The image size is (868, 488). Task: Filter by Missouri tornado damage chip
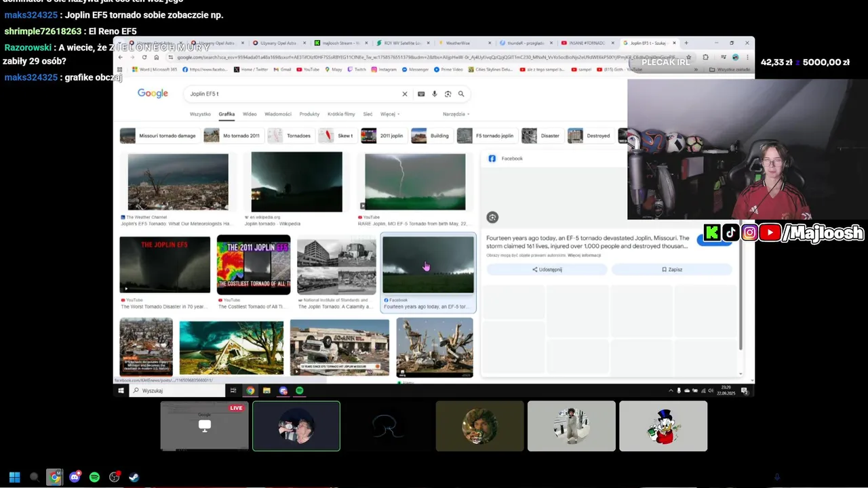(159, 136)
